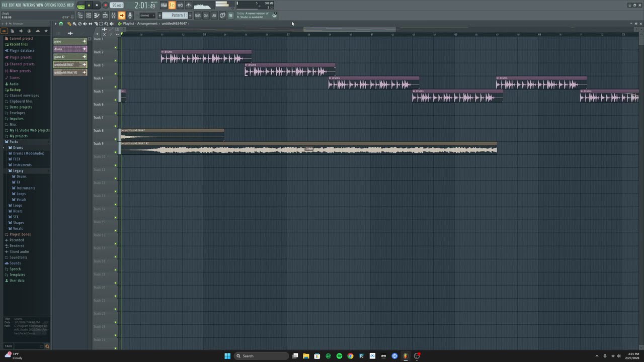This screenshot has width=644, height=362.
Task: Click the taskbar Search box
Action: coord(262,356)
